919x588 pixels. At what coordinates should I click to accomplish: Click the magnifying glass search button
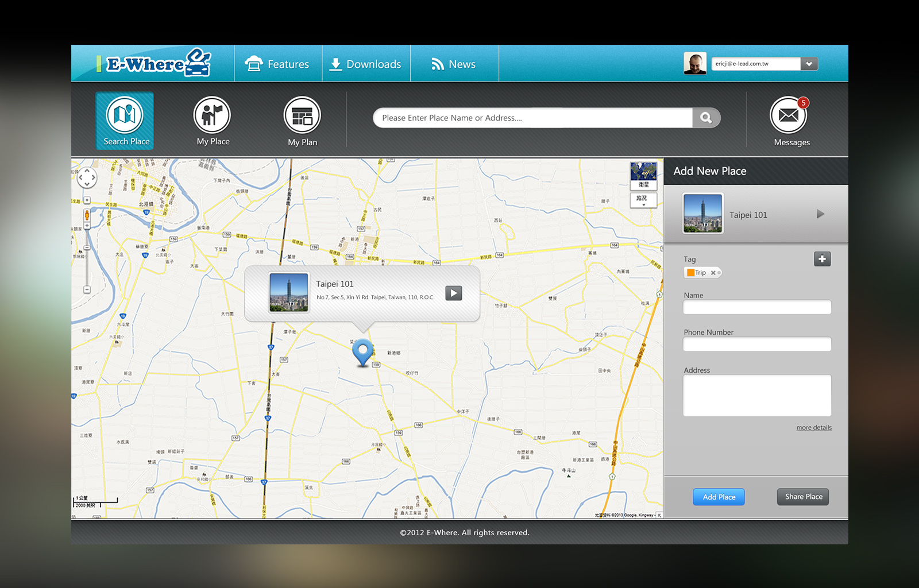706,118
